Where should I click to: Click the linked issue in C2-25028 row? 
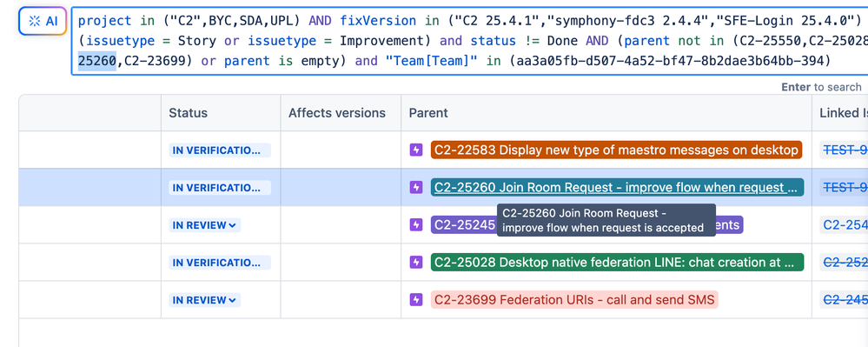point(845,262)
